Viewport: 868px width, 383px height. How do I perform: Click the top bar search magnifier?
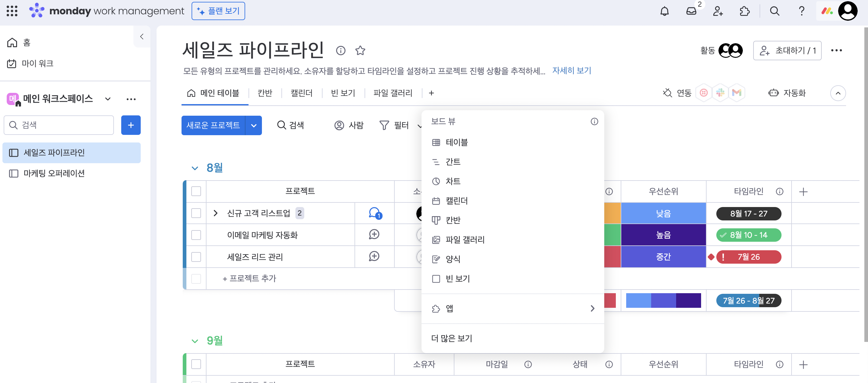click(x=774, y=11)
